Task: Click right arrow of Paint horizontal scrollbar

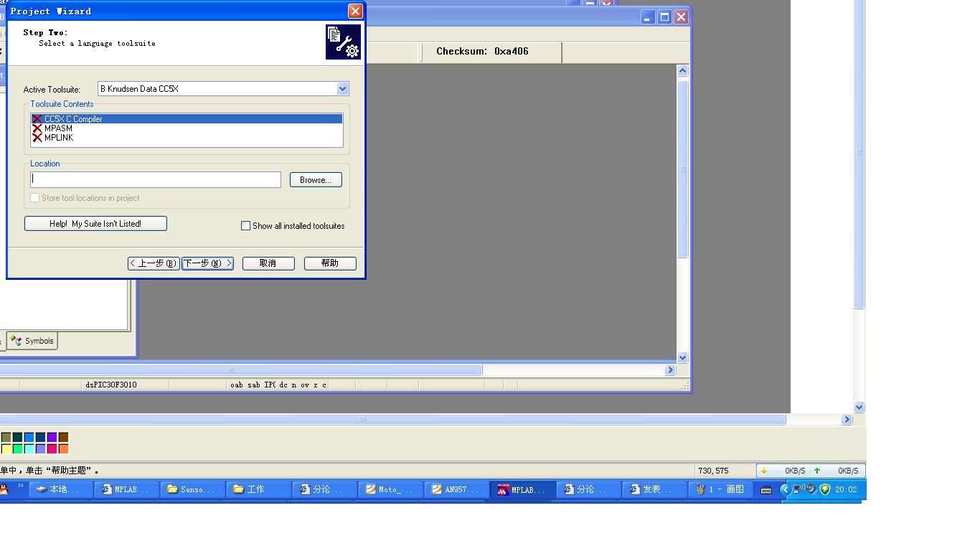Action: pos(847,420)
